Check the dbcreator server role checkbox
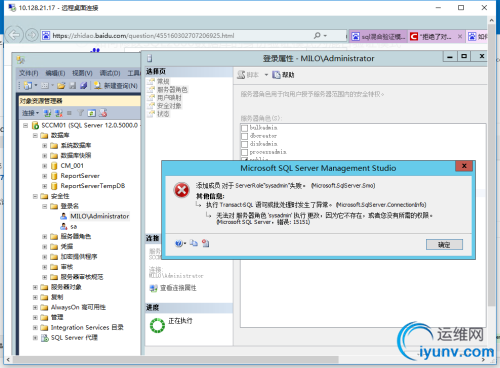The height and width of the screenshot is (368, 500). point(245,136)
